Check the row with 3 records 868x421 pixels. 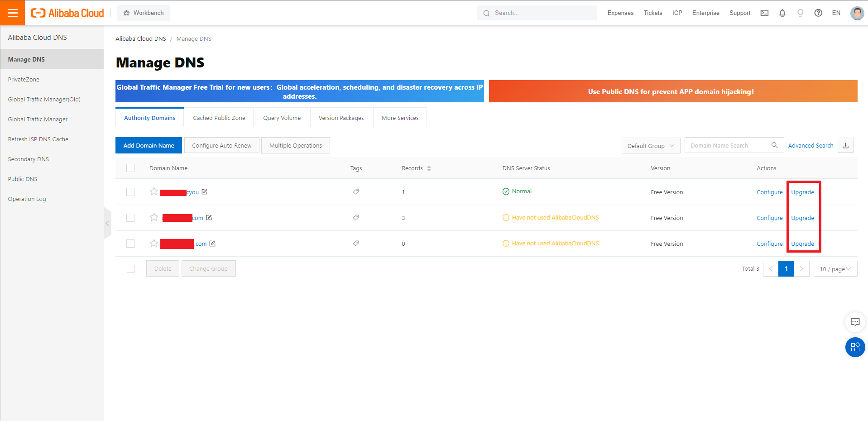pyautogui.click(x=130, y=218)
